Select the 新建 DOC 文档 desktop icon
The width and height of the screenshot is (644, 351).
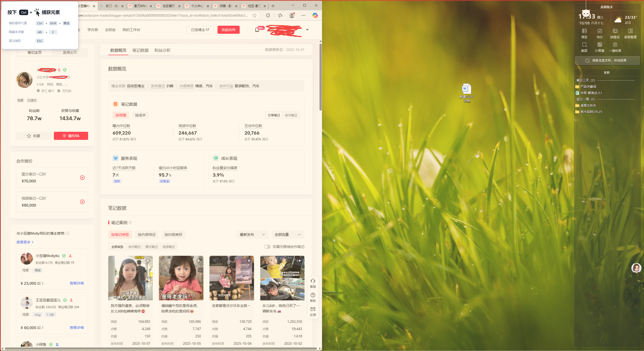467,93
